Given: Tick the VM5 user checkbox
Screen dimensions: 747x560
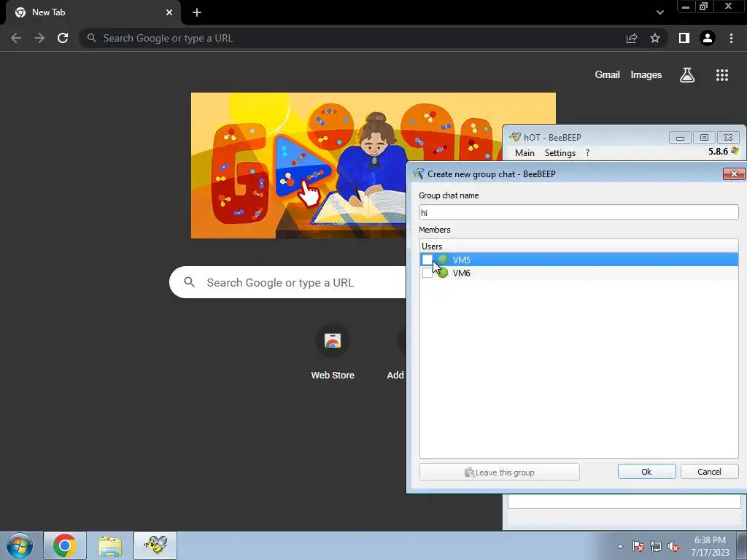Looking at the screenshot, I should tap(427, 260).
